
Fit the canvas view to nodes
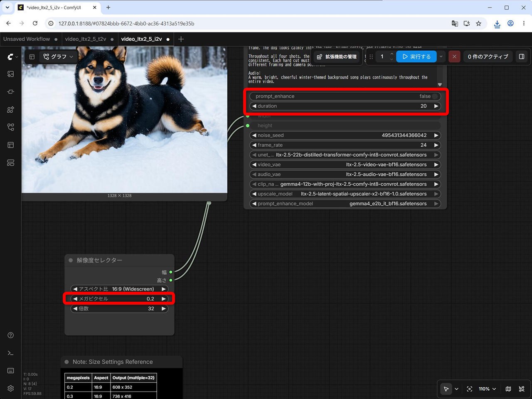pos(470,389)
